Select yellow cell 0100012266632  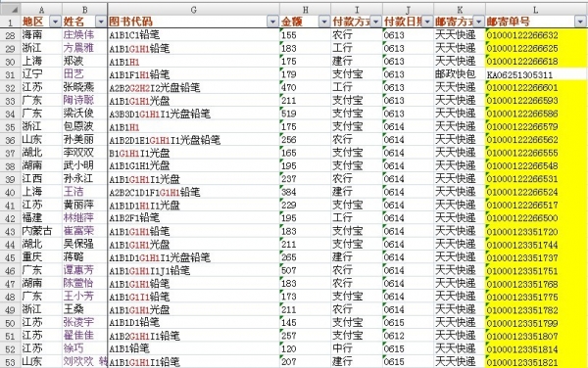536,35
